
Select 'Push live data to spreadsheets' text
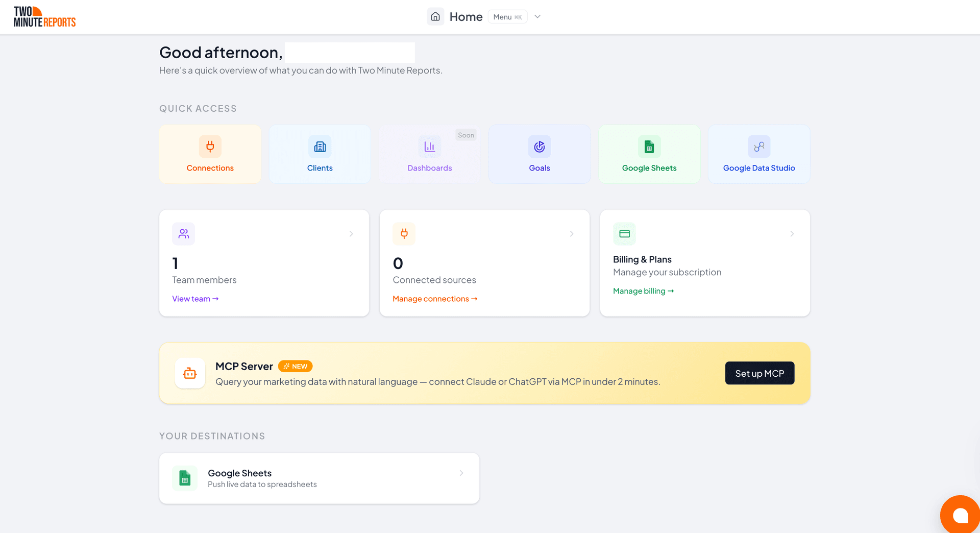point(262,484)
